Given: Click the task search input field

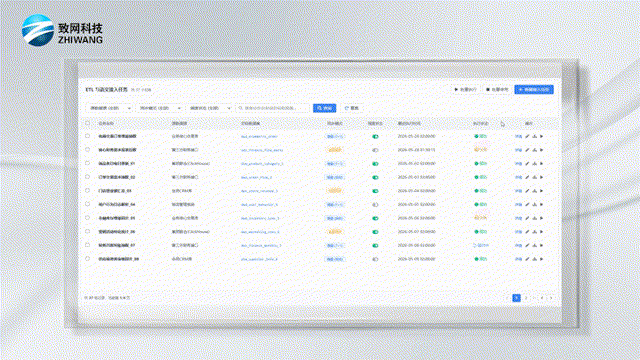Looking at the screenshot, I should point(273,108).
